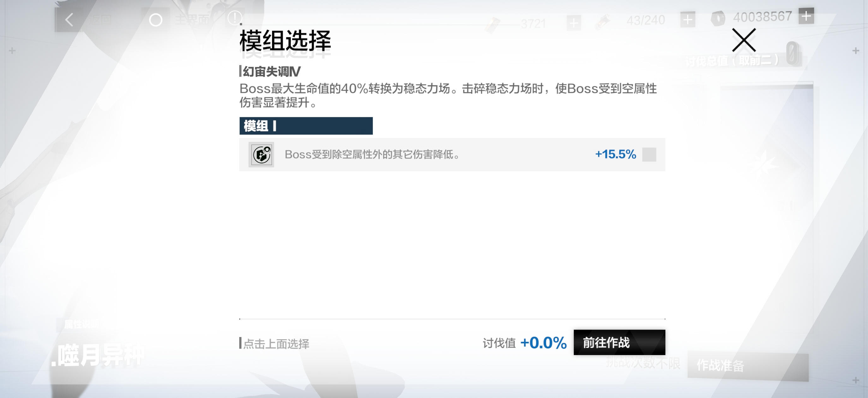The height and width of the screenshot is (398, 868).
Task: Open the main screen circle icon
Action: click(x=155, y=20)
